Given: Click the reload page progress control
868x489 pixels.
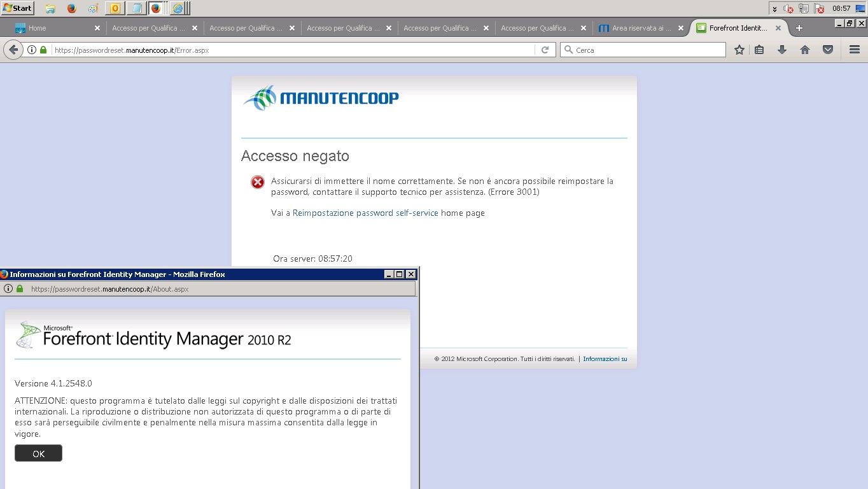Looking at the screenshot, I should click(545, 49).
